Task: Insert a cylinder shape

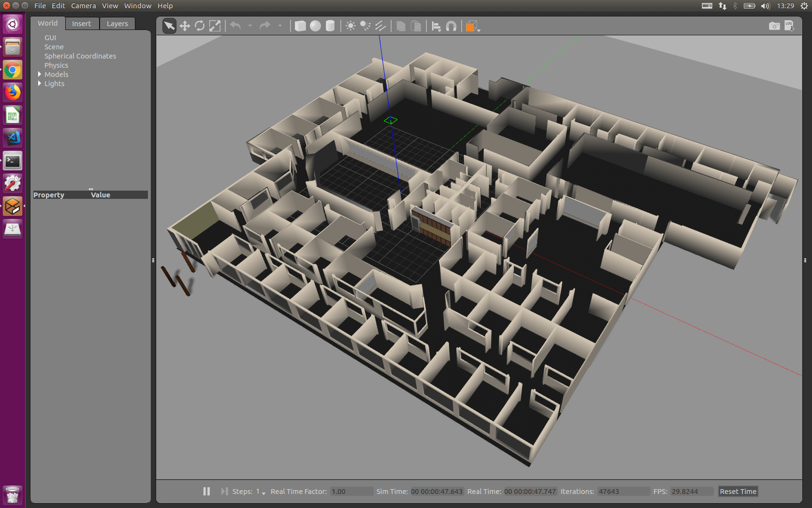Action: (330, 26)
